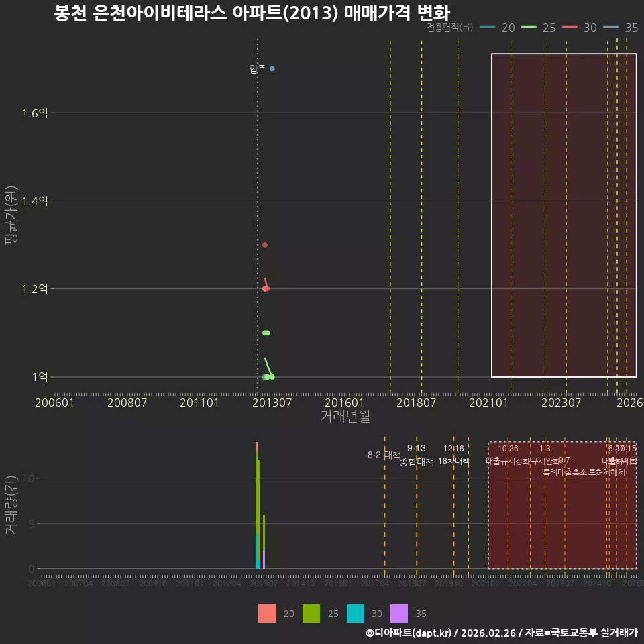Open the ©디아파트(dapt.kr) source credit
Image resolution: width=644 pixels, height=644 pixels.
point(409,633)
